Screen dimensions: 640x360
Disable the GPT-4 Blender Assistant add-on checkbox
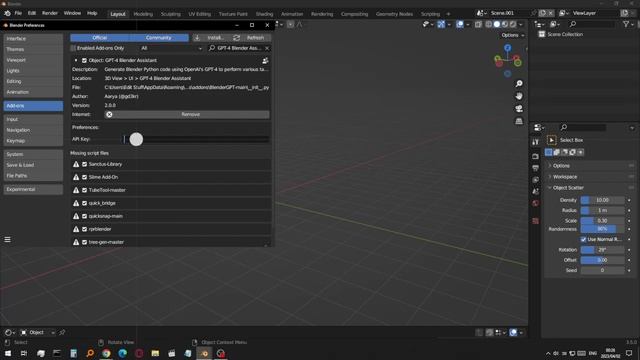tap(84, 60)
